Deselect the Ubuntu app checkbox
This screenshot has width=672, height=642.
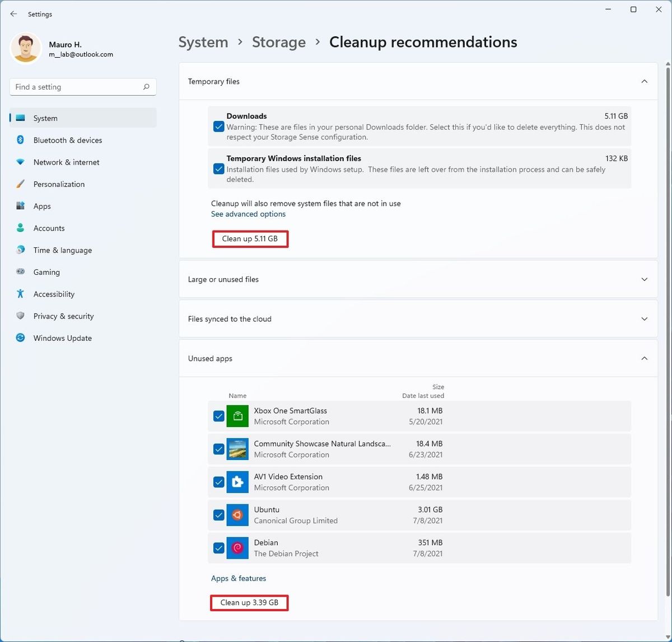(x=219, y=515)
